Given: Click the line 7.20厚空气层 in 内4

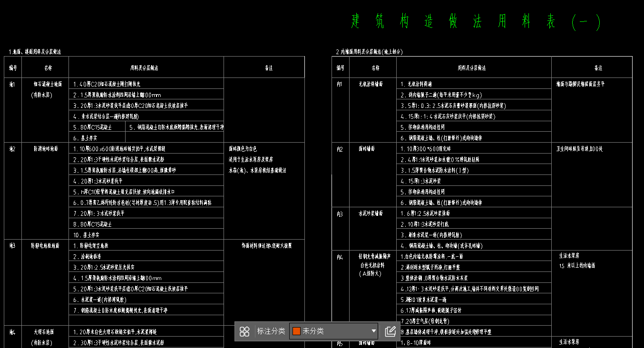Looking at the screenshot, I should (425, 321).
